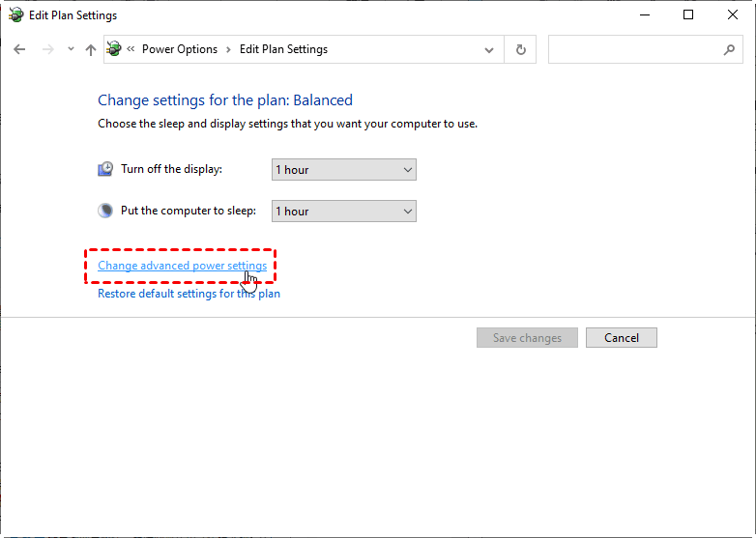Screen dimensions: 756x538
Task: Open Change advanced power settings link
Action: [182, 266]
